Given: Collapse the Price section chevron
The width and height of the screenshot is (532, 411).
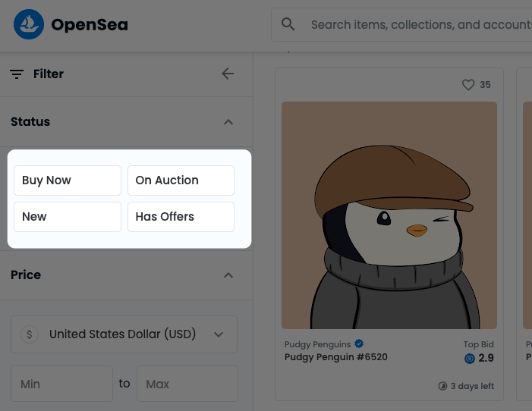Looking at the screenshot, I should 228,275.
